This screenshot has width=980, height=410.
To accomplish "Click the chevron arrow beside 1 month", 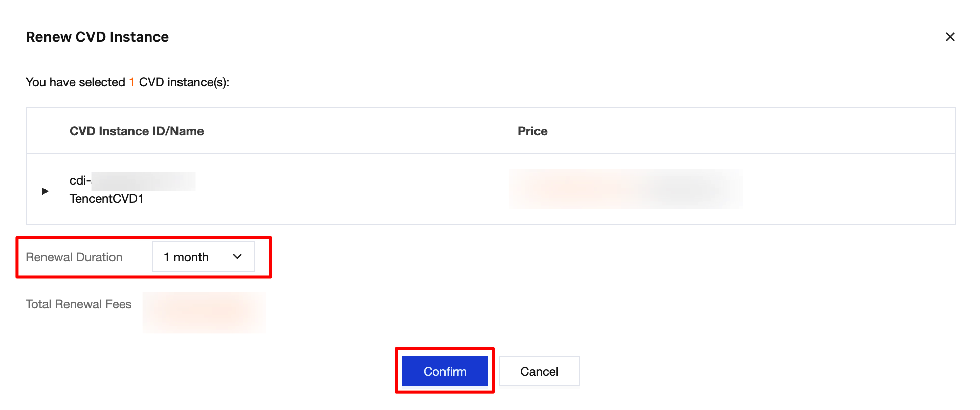I will click(237, 257).
